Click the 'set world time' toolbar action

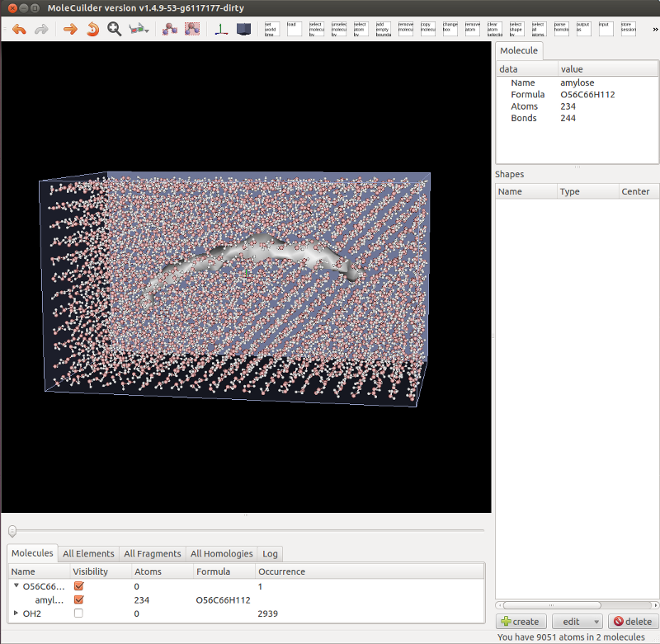(x=271, y=29)
